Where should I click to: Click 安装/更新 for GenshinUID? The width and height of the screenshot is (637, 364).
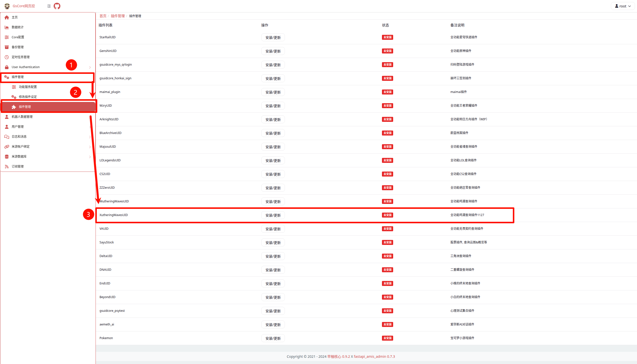(273, 51)
